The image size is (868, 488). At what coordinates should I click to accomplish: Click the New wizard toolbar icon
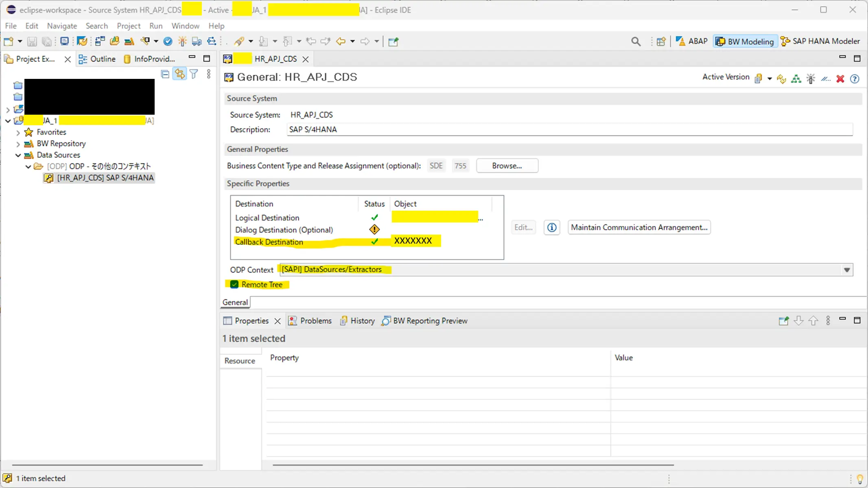click(x=8, y=41)
